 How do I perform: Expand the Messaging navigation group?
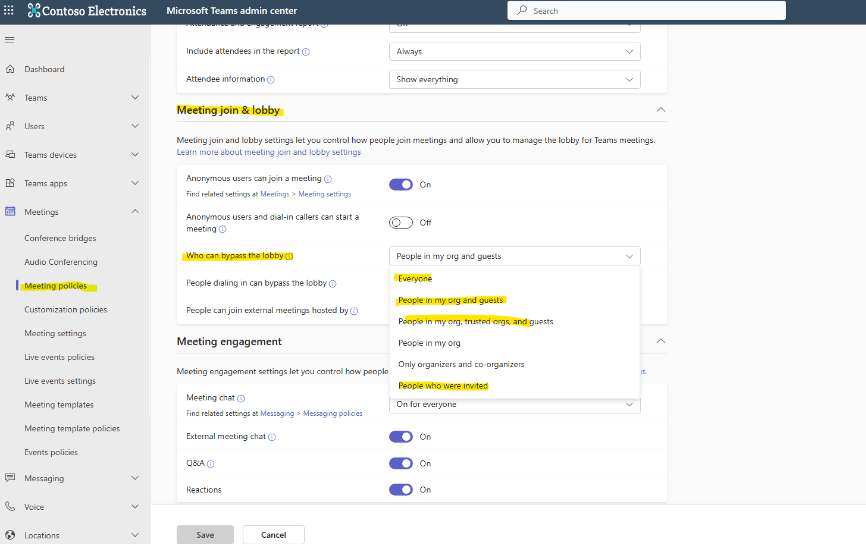tap(135, 478)
